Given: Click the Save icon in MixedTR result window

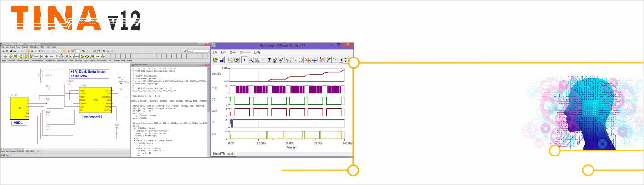Looking at the screenshot, I should (x=221, y=60).
